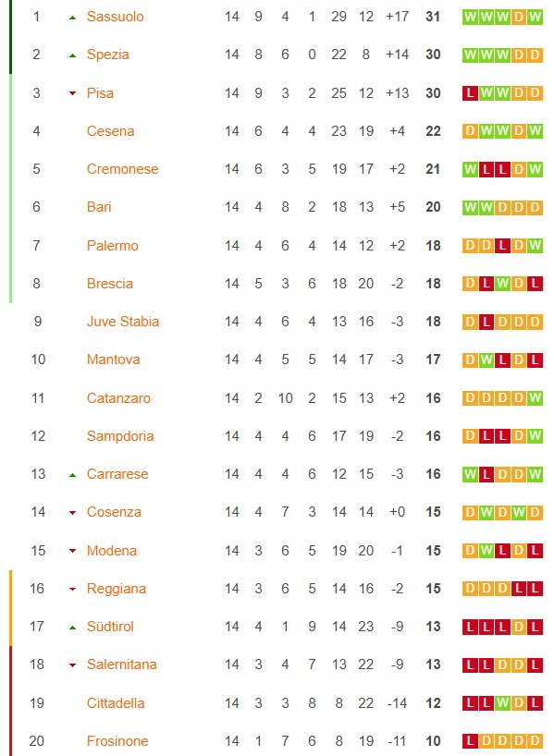Open the Cremonese team link
Viewport: 554px width, 756px height.
[x=123, y=169]
